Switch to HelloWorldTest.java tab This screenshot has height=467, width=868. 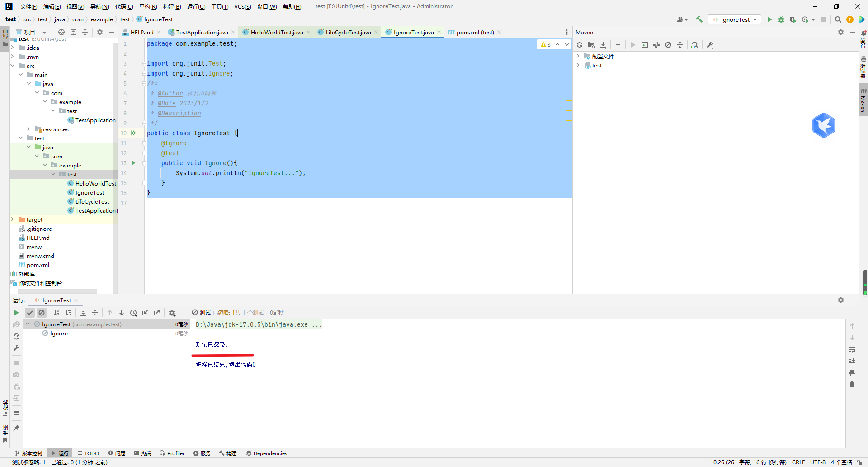277,32
